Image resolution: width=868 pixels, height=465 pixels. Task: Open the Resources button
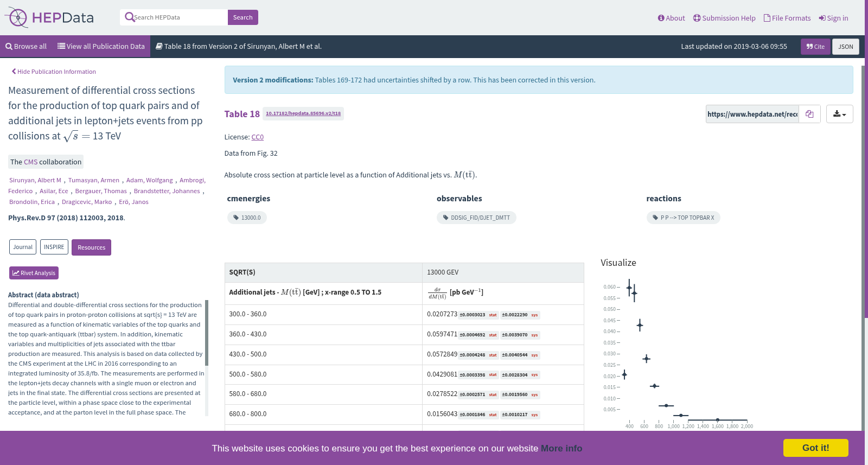tap(91, 247)
